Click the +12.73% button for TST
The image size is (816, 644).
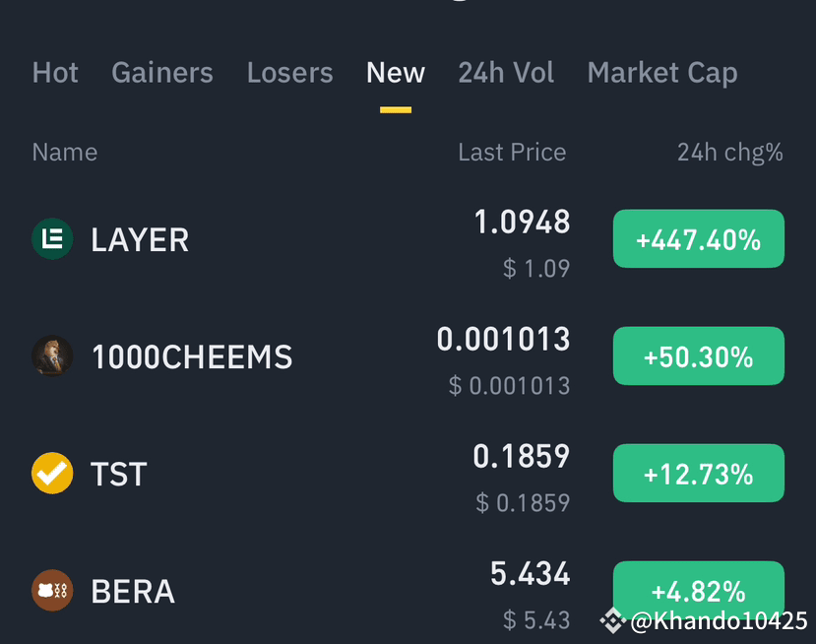pos(698,474)
